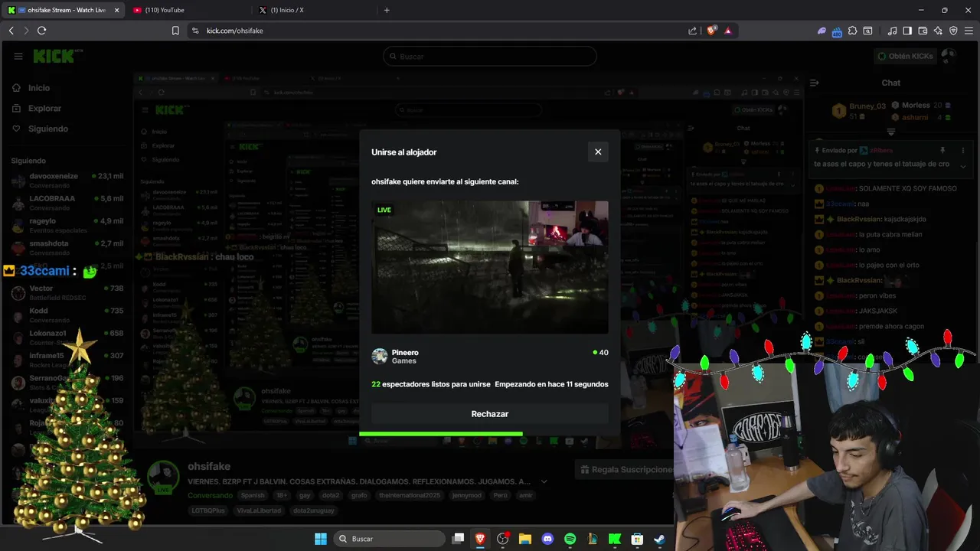Click the Regala Suscripciones button
Screen dimensions: 980x551
(x=625, y=469)
